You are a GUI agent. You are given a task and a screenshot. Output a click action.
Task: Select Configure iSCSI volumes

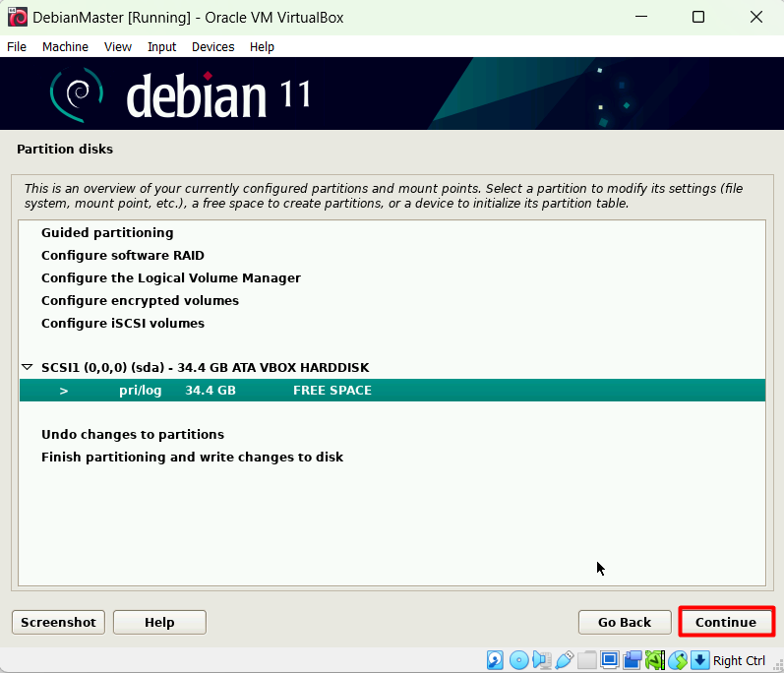392,323
